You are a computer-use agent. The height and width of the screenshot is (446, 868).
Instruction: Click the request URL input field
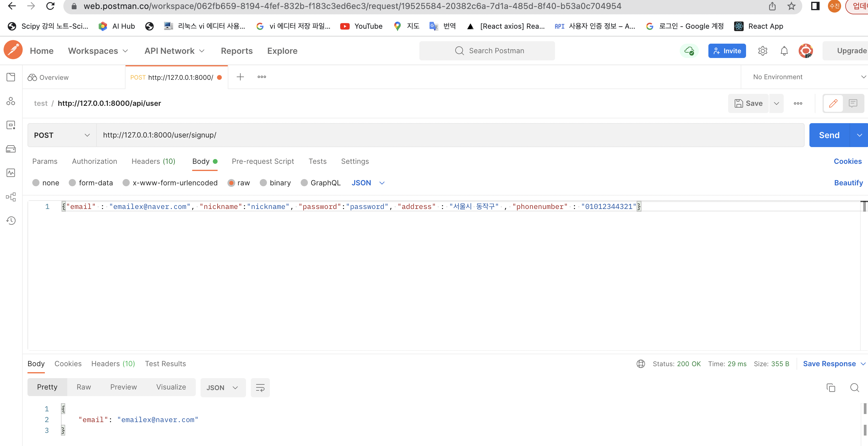(438, 135)
